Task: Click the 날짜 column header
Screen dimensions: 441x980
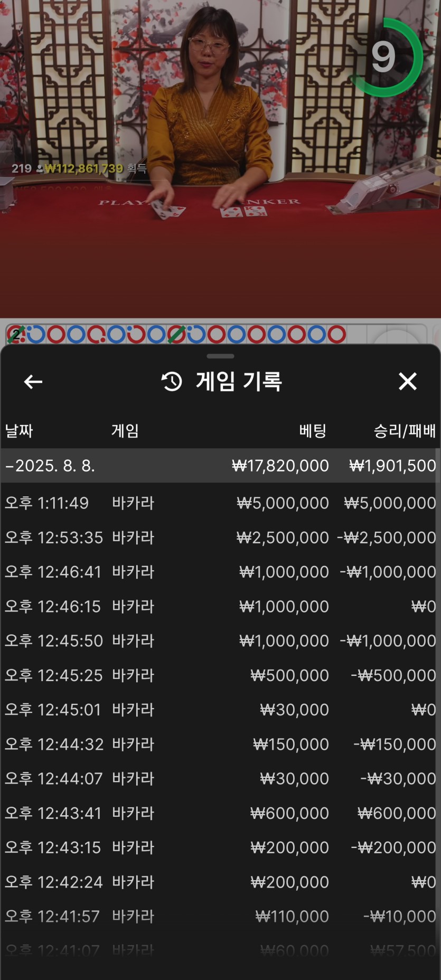Action: coord(19,431)
